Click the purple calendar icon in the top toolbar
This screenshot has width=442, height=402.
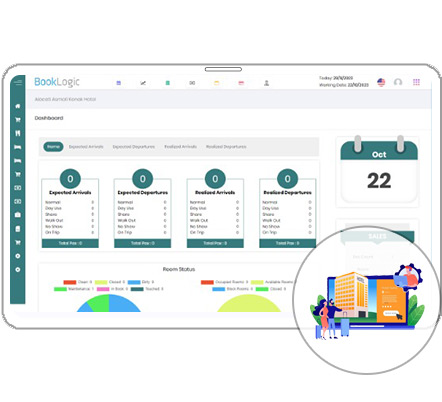[x=119, y=83]
